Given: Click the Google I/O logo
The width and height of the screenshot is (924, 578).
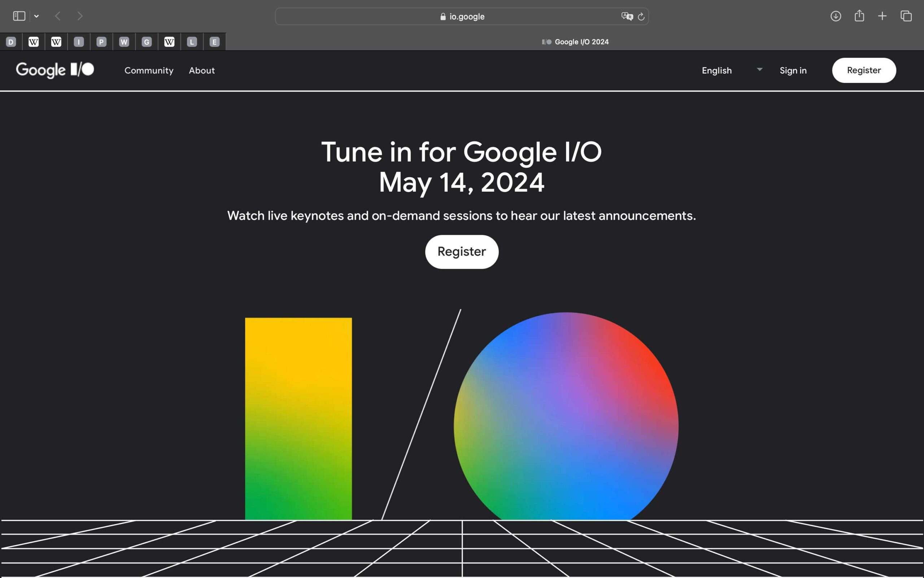Looking at the screenshot, I should pyautogui.click(x=55, y=70).
